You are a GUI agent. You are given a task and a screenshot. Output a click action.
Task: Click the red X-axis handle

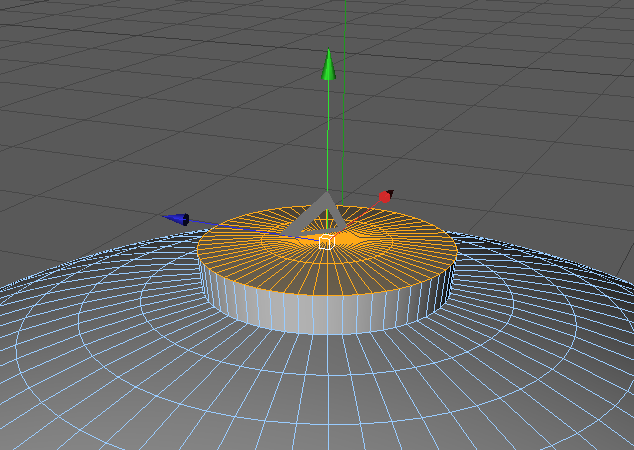(x=386, y=196)
